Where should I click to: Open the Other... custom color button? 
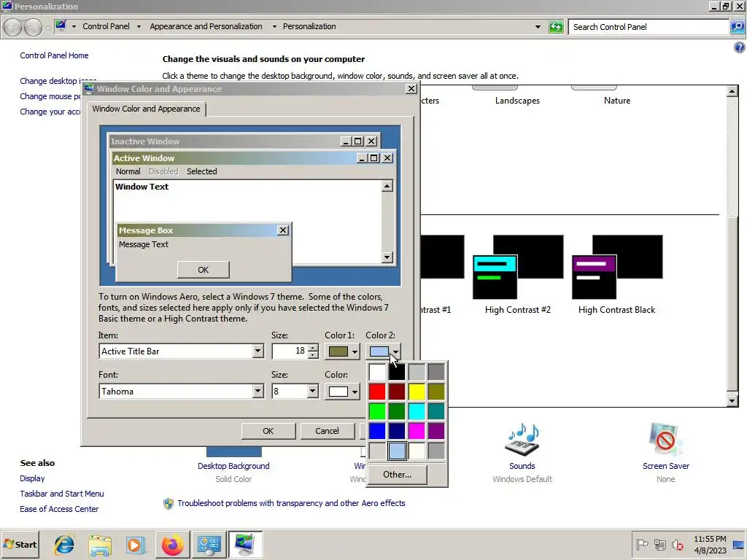coord(397,475)
